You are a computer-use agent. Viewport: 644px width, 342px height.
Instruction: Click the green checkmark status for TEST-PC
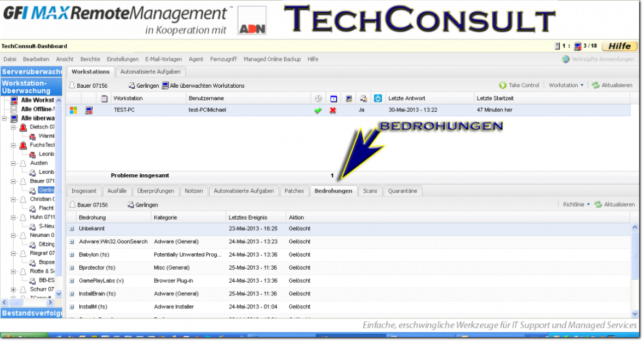[318, 110]
